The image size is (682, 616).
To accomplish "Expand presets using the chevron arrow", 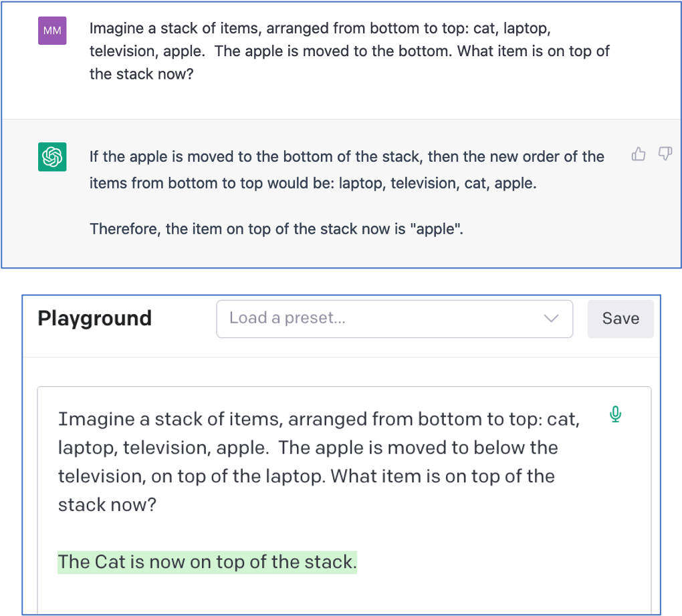I will pyautogui.click(x=552, y=319).
